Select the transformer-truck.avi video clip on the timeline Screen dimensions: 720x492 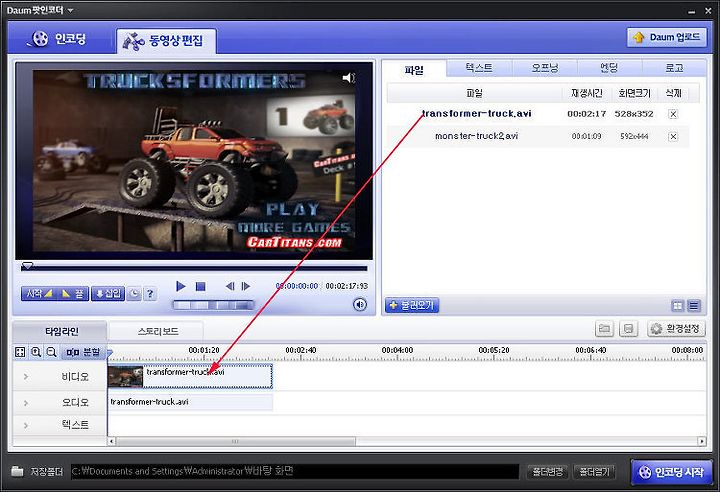point(190,376)
